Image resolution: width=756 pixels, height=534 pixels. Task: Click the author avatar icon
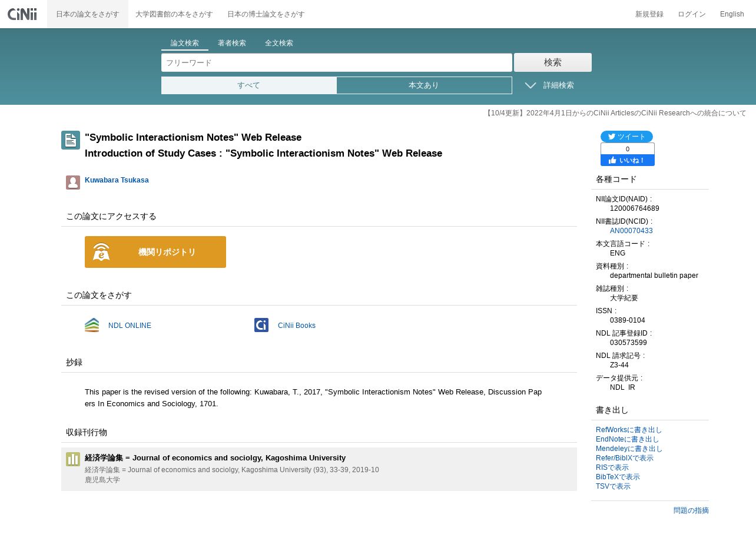coord(73,183)
